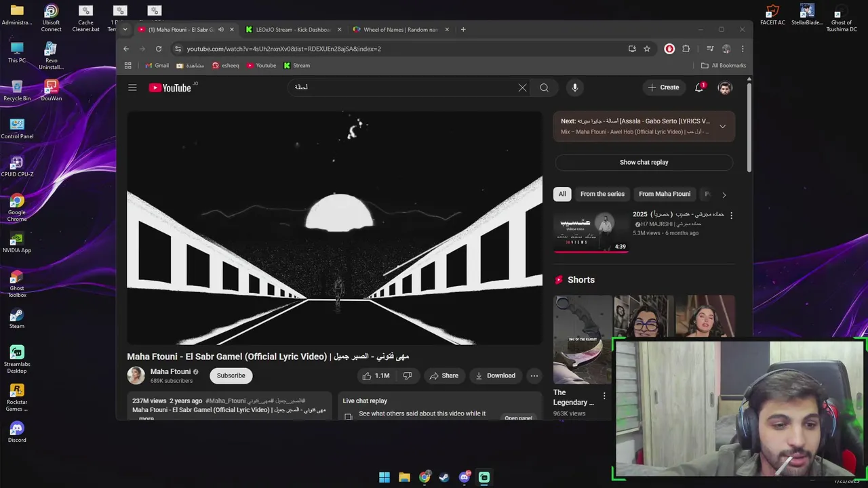Image resolution: width=868 pixels, height=488 pixels.
Task: Click the YouTube address bar URL
Action: [283, 49]
